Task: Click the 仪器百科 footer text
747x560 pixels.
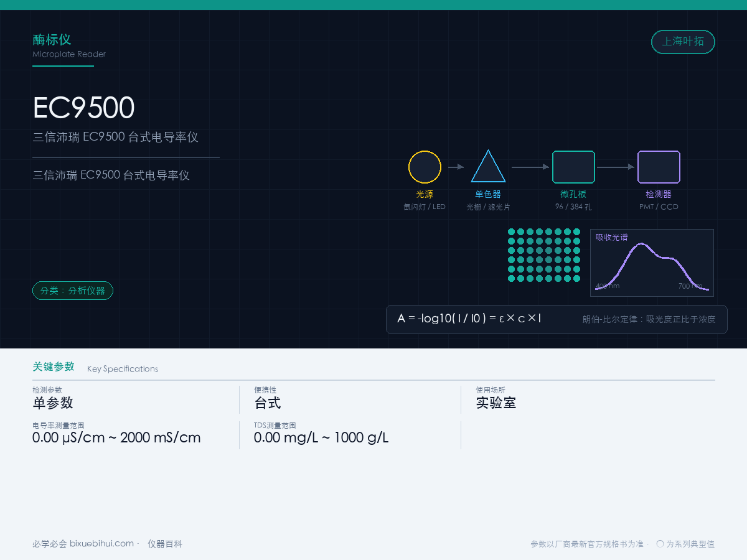Action: click(165, 544)
